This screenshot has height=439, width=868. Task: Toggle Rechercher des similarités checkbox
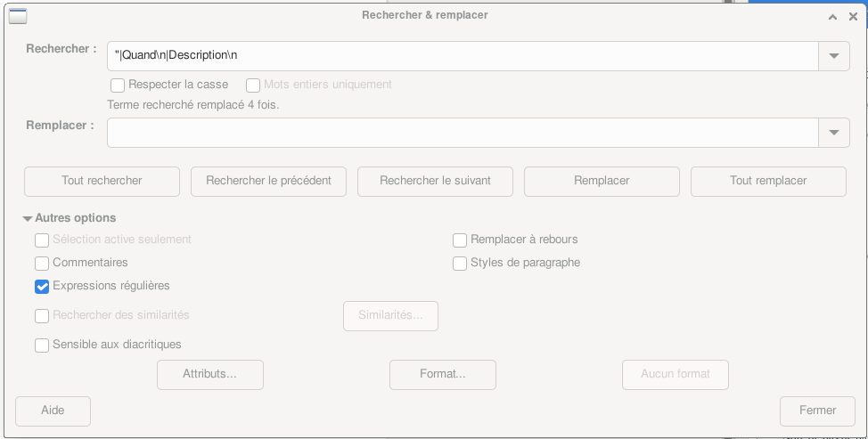(42, 316)
